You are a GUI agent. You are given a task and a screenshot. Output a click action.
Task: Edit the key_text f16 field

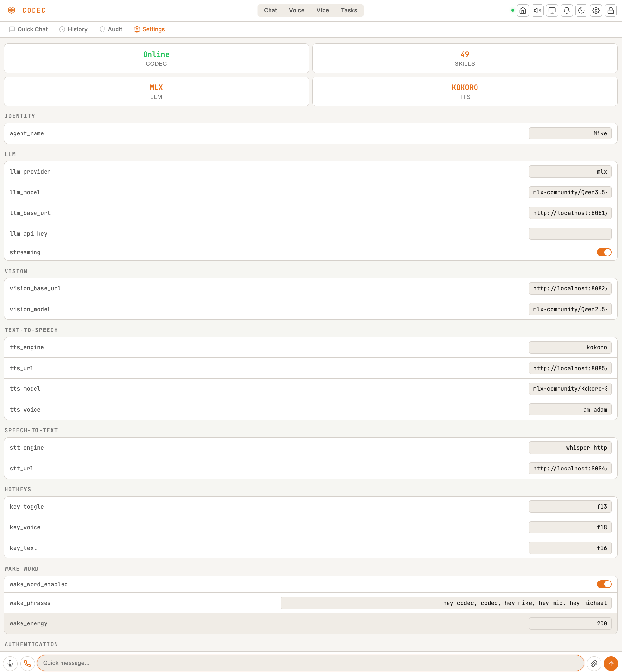tap(570, 548)
